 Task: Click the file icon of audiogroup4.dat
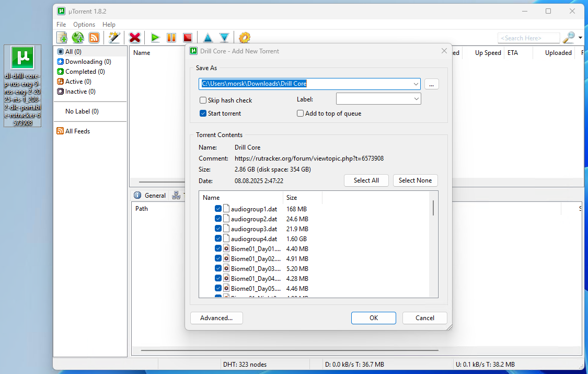pyautogui.click(x=226, y=239)
